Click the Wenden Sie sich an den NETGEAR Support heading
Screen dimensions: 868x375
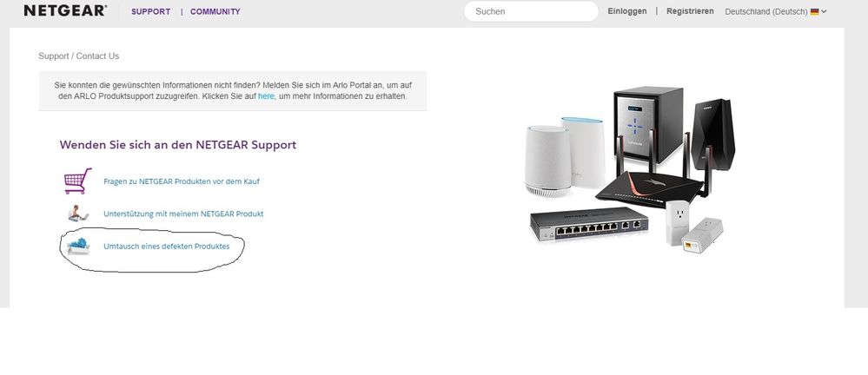click(x=178, y=145)
